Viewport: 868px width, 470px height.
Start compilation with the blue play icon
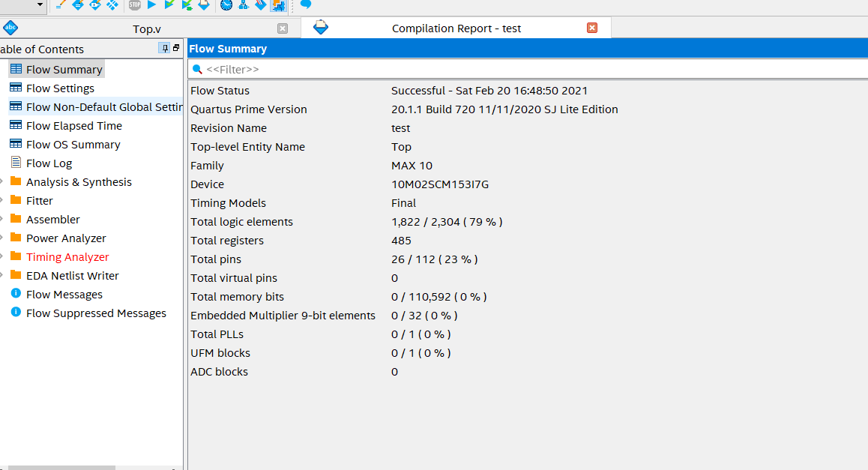point(151,5)
